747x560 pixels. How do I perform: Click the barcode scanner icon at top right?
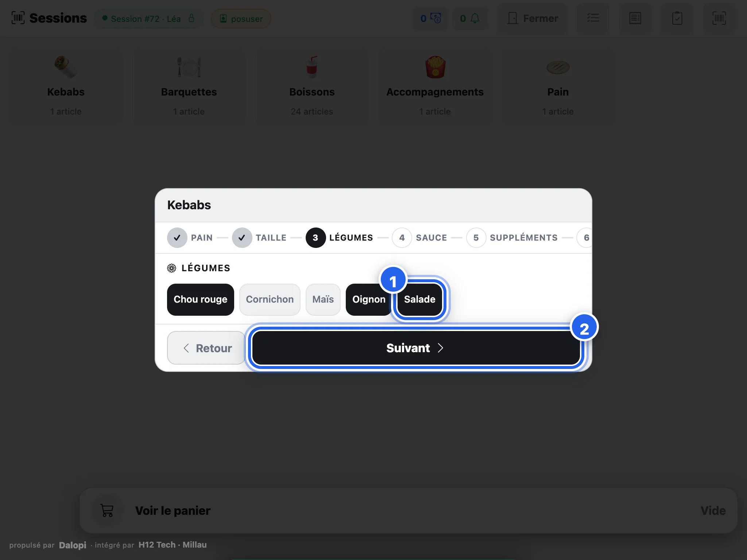(x=719, y=18)
